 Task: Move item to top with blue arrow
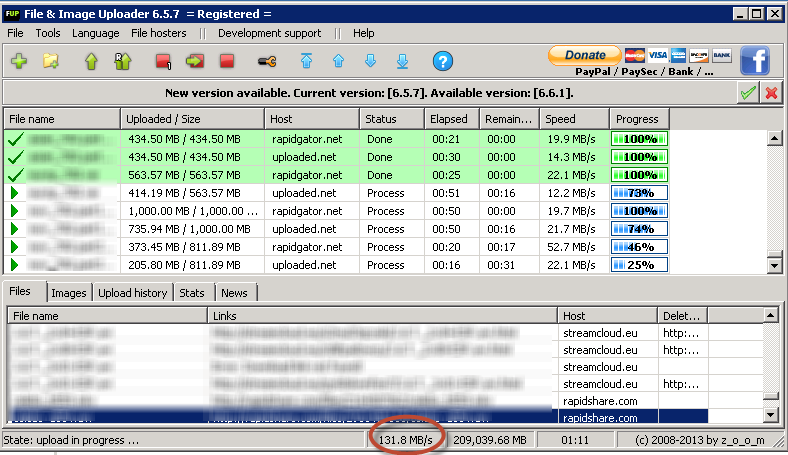[307, 62]
